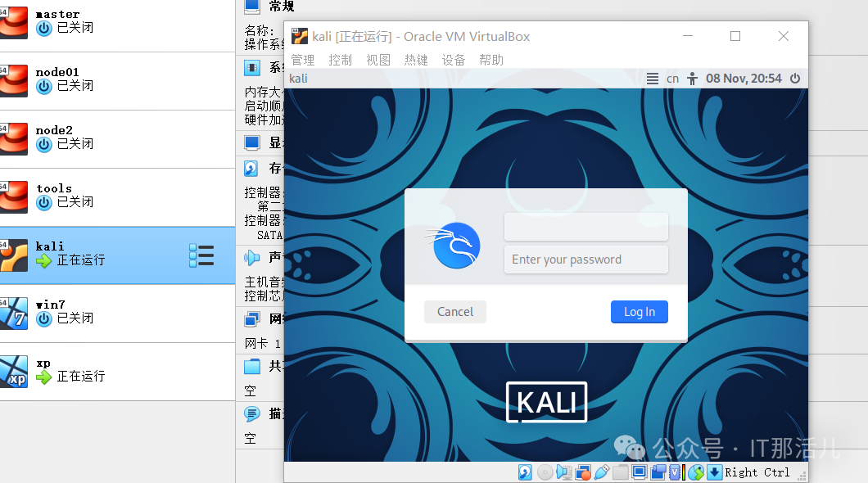Click the 'cn' keyboard layout indicator
Viewport: 868px width, 483px height.
click(x=672, y=79)
